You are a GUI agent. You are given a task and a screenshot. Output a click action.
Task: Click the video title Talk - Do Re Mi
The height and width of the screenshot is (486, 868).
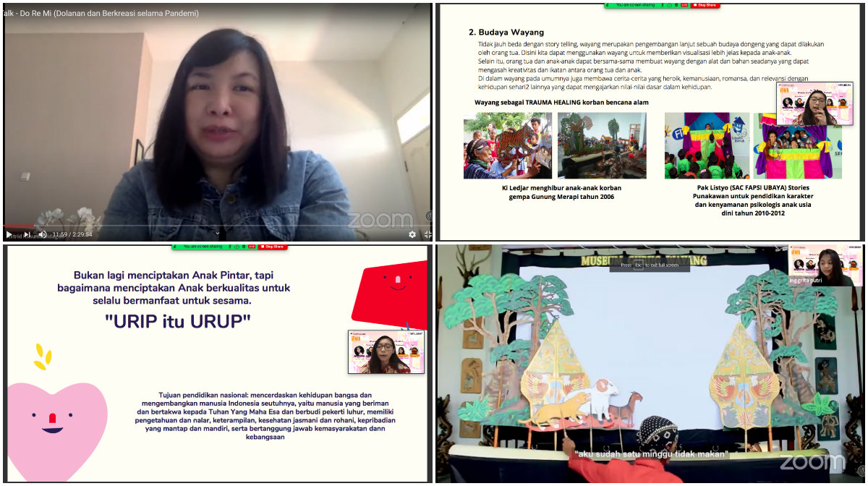[x=101, y=13]
